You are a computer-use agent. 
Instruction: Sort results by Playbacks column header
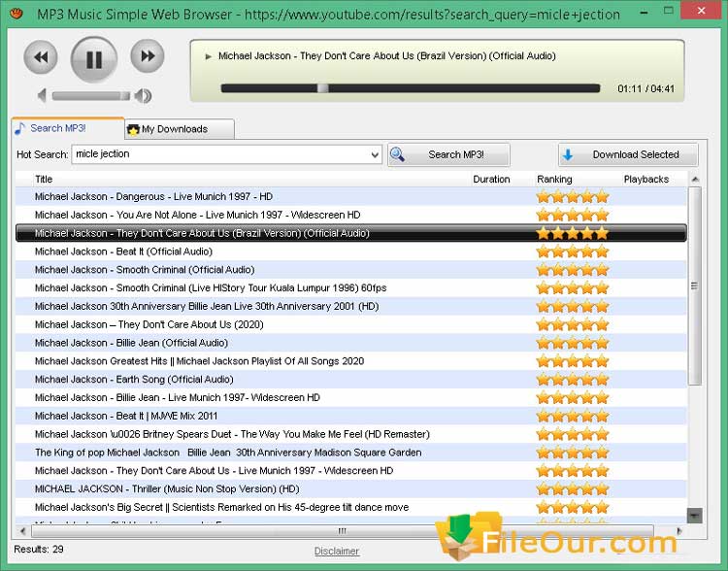[645, 180]
